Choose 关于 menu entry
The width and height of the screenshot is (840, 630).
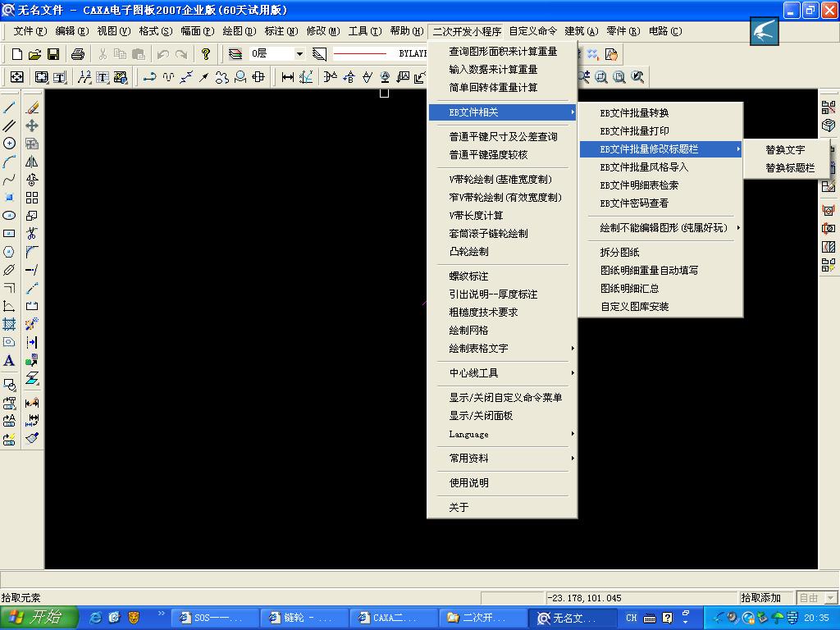502,507
